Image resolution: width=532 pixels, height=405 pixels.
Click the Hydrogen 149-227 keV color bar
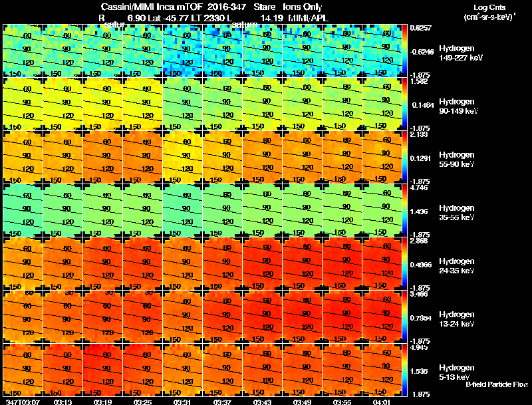pos(404,51)
